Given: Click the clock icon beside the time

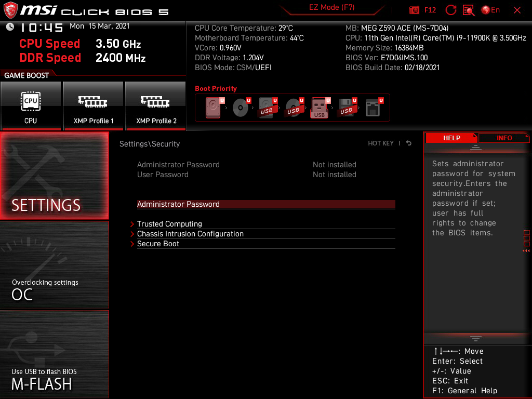Looking at the screenshot, I should click(x=10, y=27).
